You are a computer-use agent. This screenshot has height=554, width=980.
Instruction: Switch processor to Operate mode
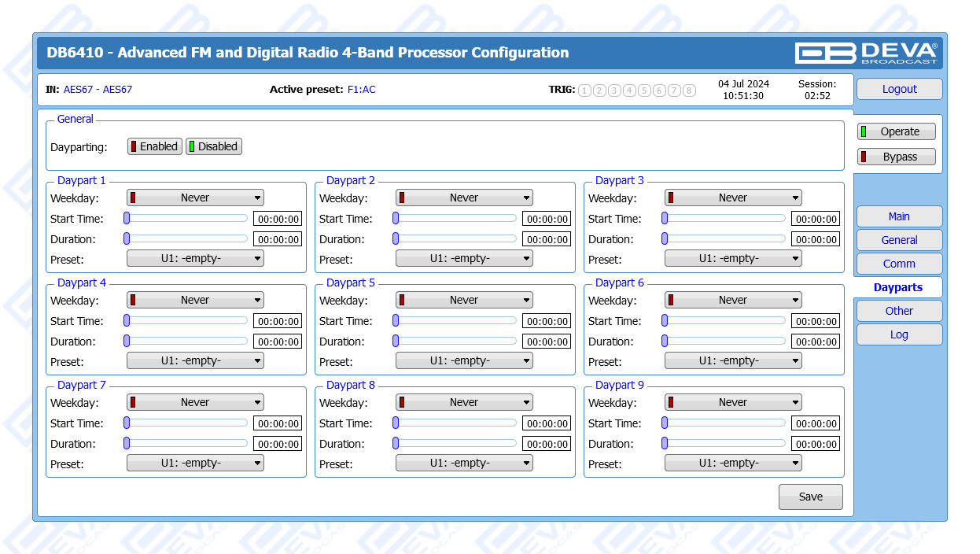897,131
